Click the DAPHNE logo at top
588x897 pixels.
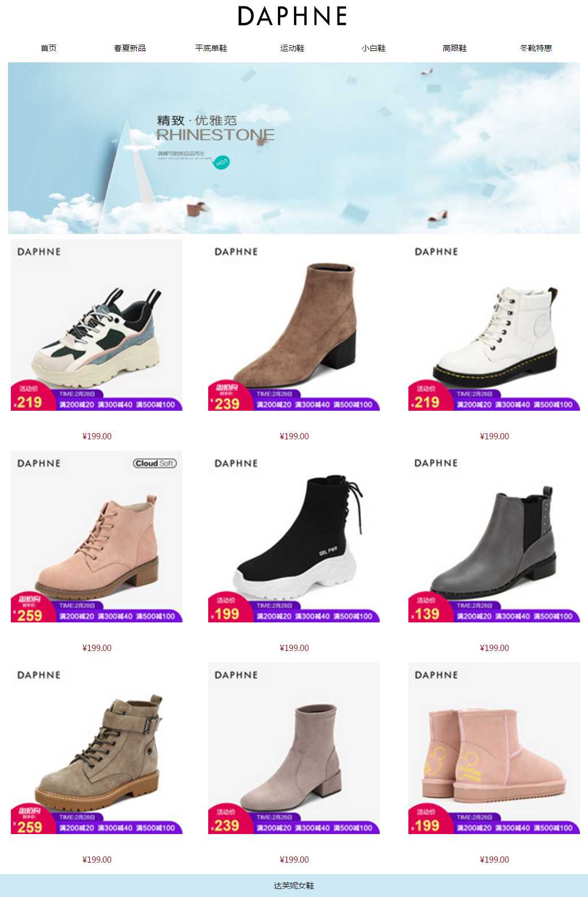point(292,16)
